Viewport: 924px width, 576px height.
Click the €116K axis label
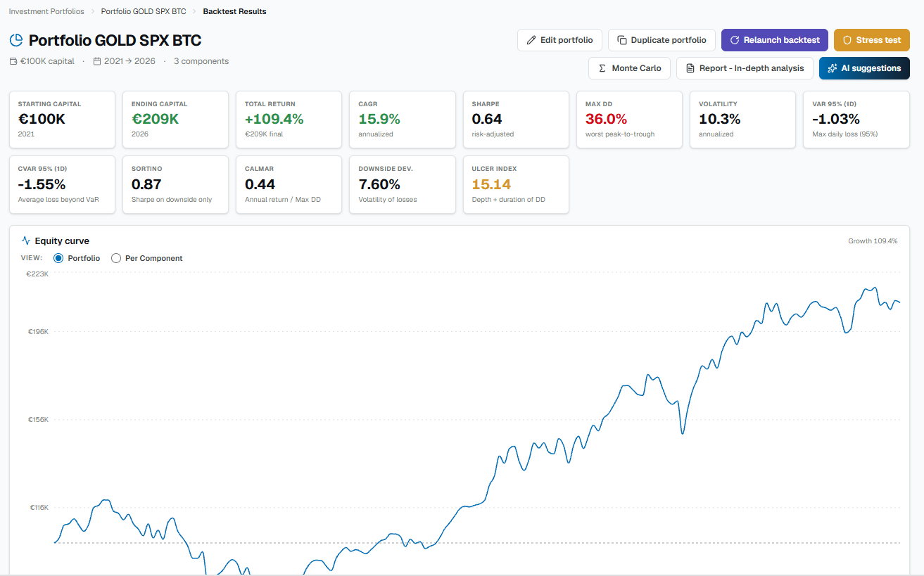38,507
